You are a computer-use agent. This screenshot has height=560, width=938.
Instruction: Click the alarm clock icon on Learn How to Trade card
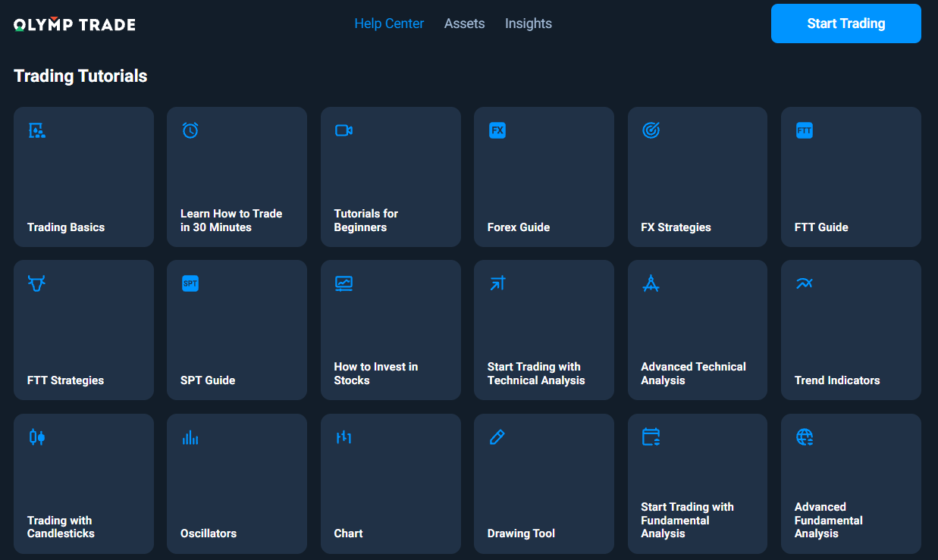coord(190,130)
